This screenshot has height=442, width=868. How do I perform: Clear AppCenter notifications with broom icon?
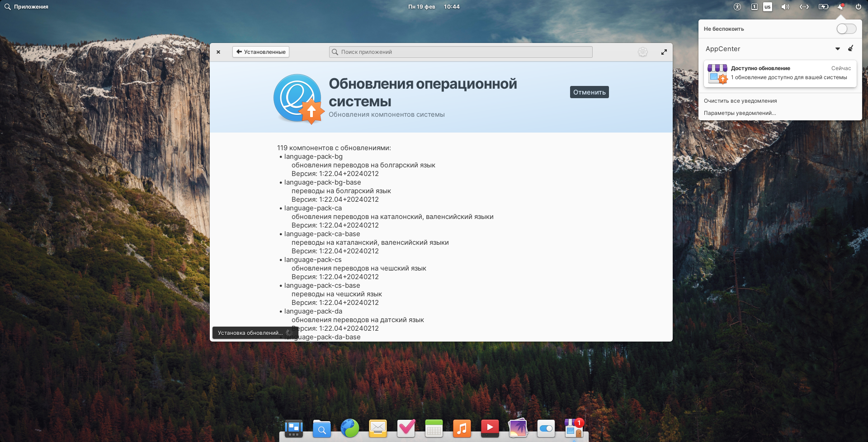click(850, 48)
